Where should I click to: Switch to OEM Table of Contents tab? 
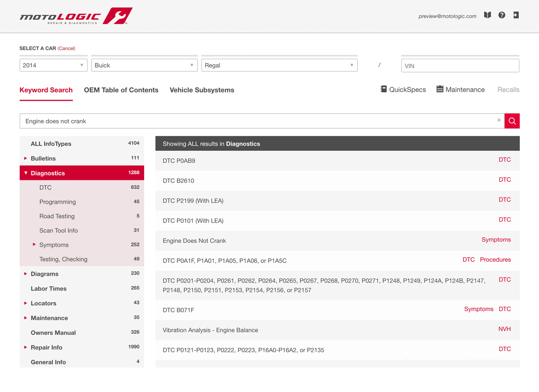coord(121,90)
